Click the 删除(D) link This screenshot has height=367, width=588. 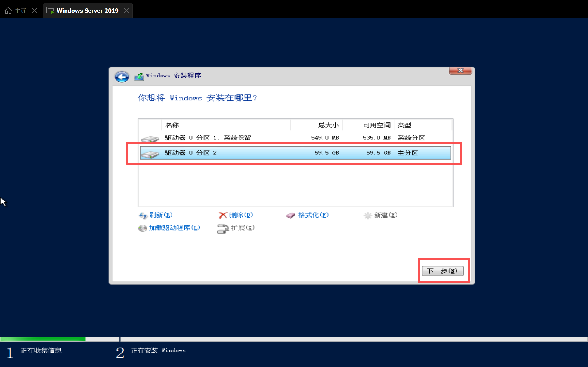[241, 215]
